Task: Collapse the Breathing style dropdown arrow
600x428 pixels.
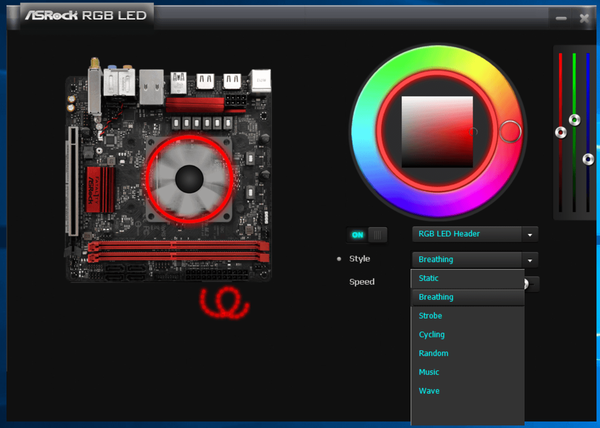Action: pos(530,259)
